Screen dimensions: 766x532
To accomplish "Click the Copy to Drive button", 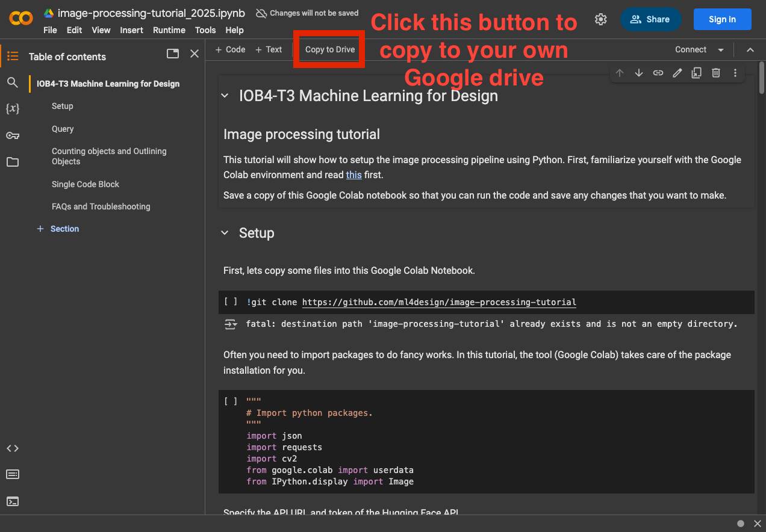I will pyautogui.click(x=330, y=49).
